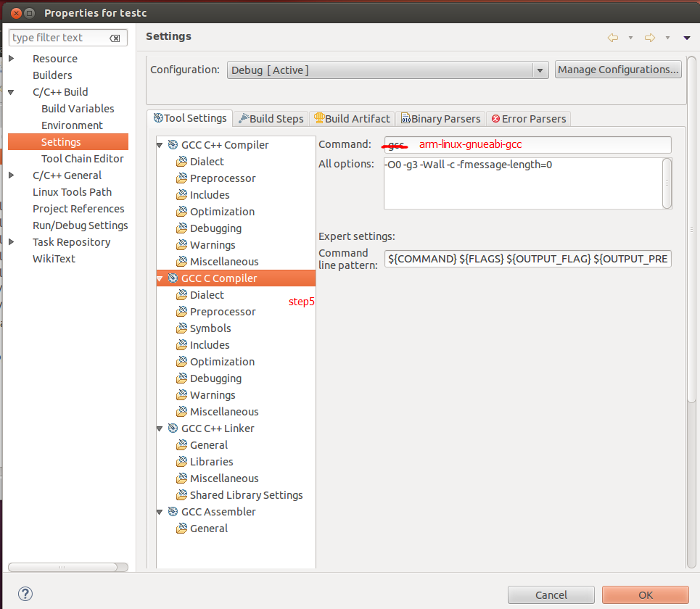
Task: Select Environment page
Action: 72,125
